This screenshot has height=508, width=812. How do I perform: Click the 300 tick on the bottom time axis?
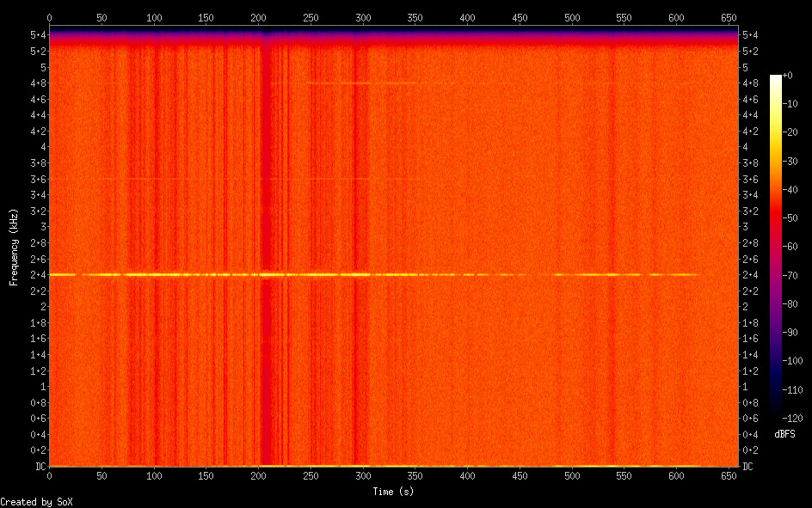click(363, 475)
